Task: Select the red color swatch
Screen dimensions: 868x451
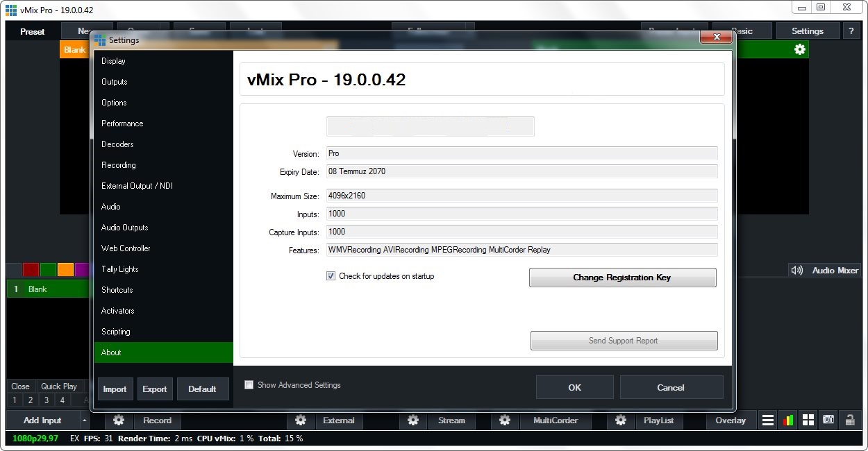Action: pyautogui.click(x=31, y=270)
